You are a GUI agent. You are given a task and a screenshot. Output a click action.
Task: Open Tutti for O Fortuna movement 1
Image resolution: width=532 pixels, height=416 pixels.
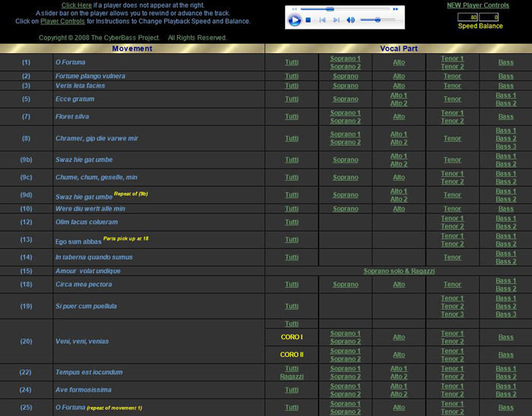pyautogui.click(x=292, y=62)
